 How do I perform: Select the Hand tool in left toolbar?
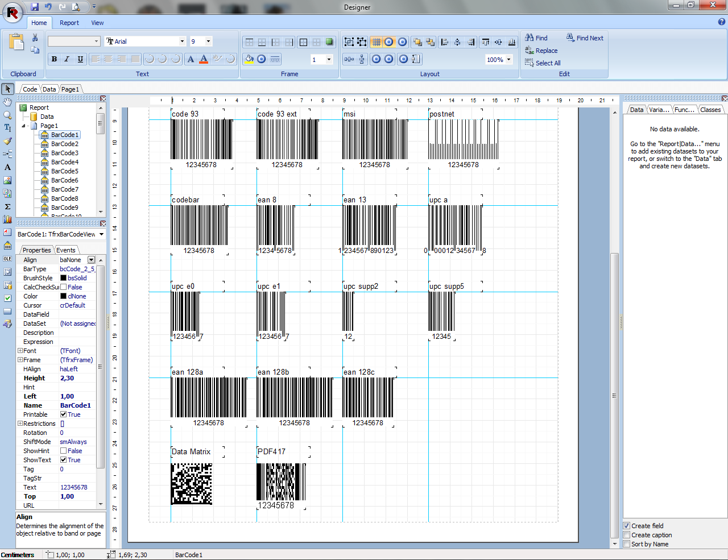point(7,102)
